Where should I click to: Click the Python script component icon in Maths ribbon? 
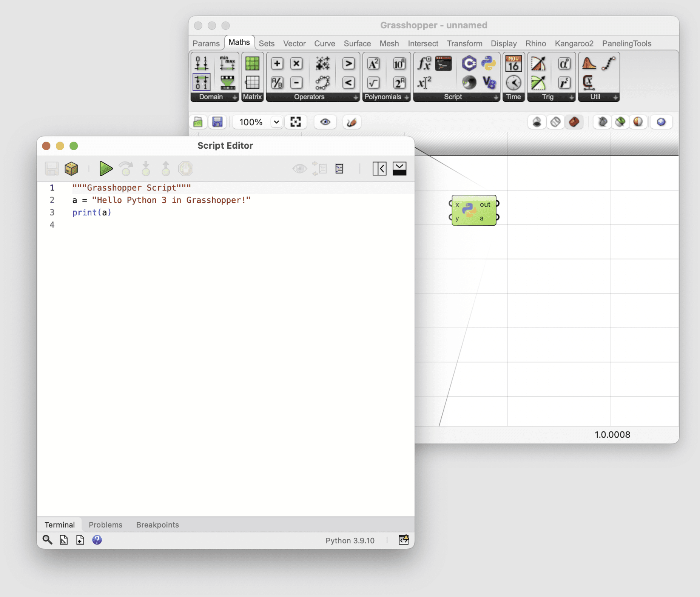[x=489, y=63]
